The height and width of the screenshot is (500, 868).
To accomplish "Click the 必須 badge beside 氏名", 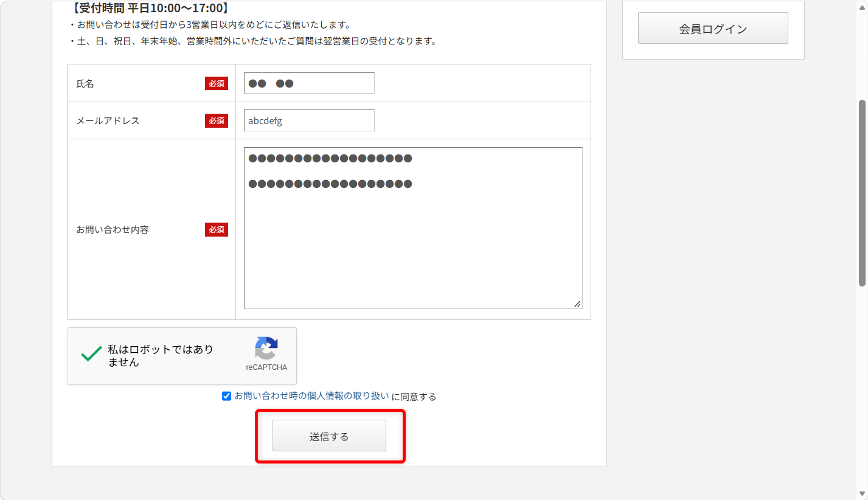I will [217, 84].
